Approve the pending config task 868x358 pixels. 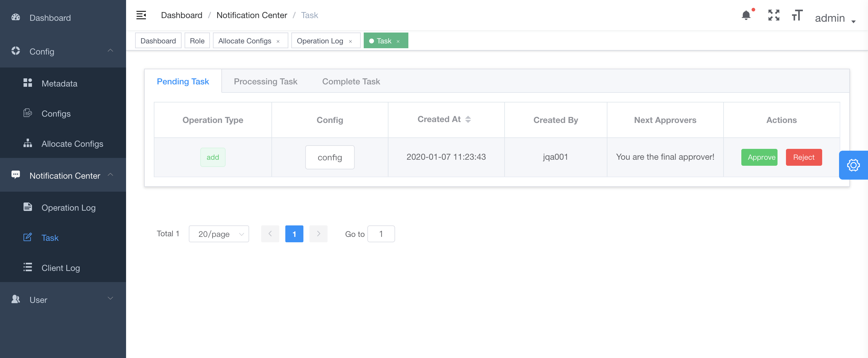pyautogui.click(x=759, y=157)
